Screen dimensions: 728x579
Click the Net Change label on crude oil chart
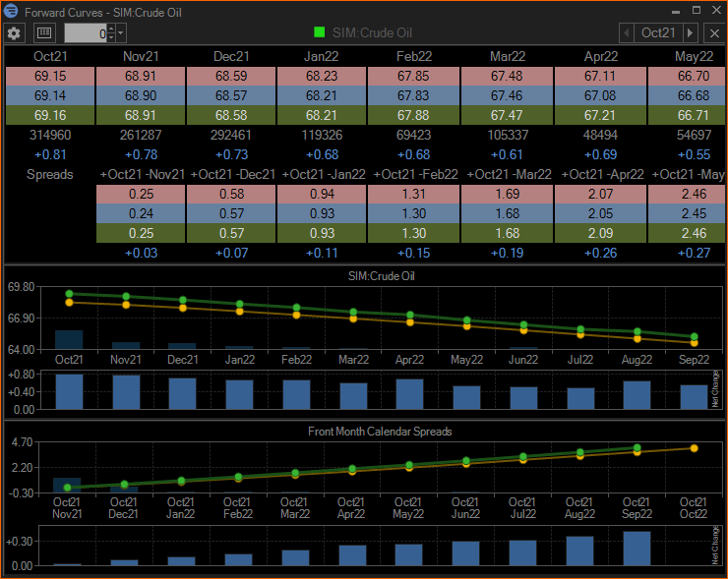click(x=714, y=389)
